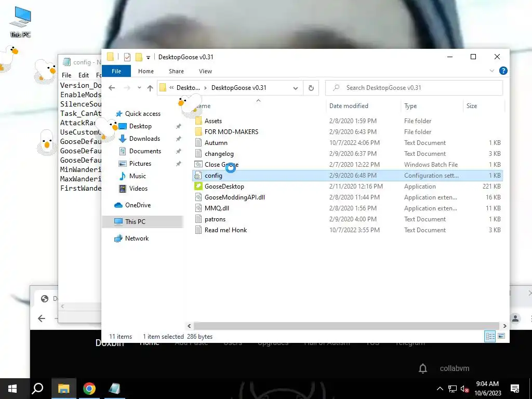
Task: Refresh the DesktopGoose folder view
Action: 311,88
